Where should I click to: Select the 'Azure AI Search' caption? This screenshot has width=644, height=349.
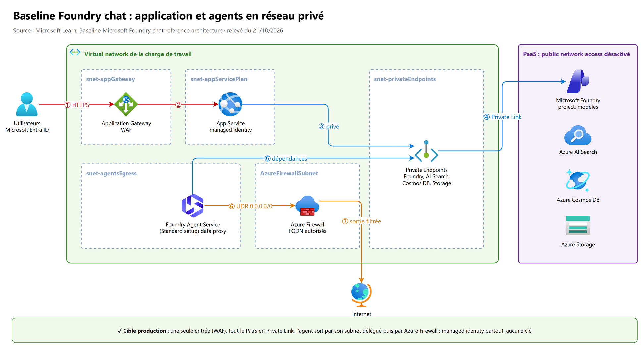coord(578,152)
